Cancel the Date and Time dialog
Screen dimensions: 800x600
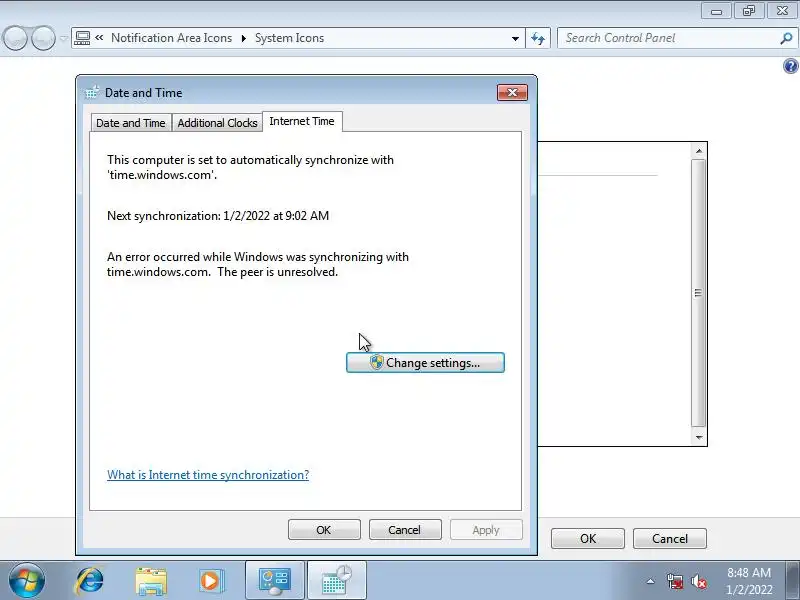[x=405, y=530]
